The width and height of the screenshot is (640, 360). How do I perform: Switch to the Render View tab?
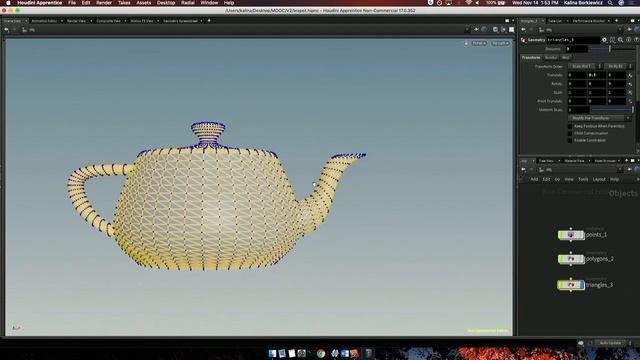tap(76, 21)
